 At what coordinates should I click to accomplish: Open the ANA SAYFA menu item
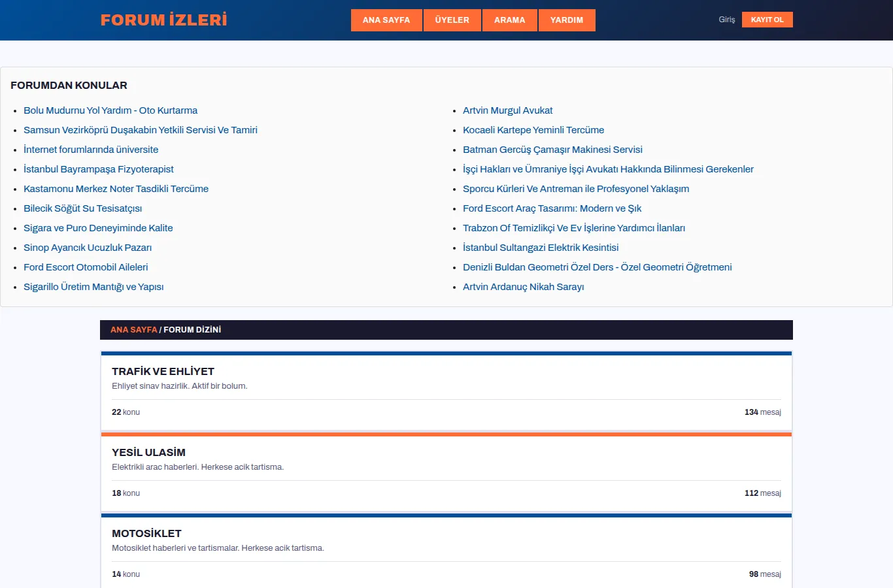coord(386,20)
